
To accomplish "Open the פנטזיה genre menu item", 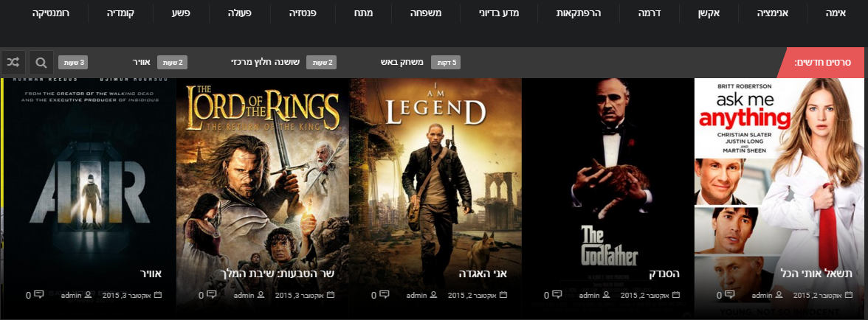I will pyautogui.click(x=303, y=12).
